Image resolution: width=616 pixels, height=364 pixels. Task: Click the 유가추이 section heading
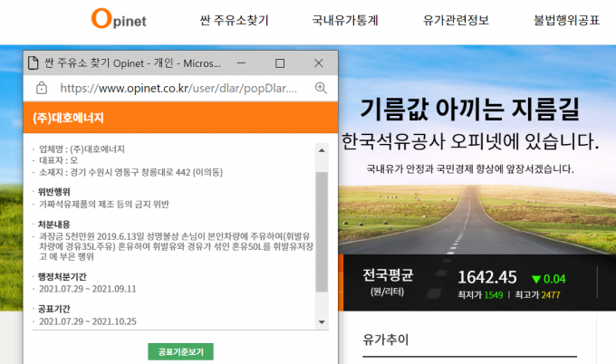click(386, 340)
